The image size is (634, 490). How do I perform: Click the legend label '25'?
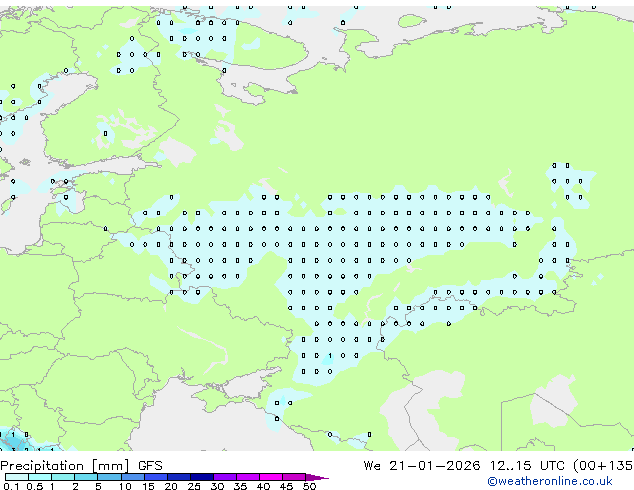pyautogui.click(x=194, y=486)
